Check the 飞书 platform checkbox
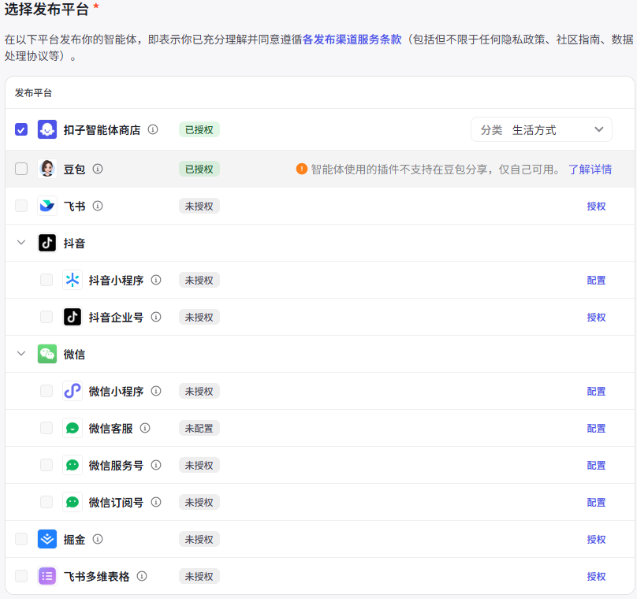Image resolution: width=637 pixels, height=599 pixels. tap(21, 206)
